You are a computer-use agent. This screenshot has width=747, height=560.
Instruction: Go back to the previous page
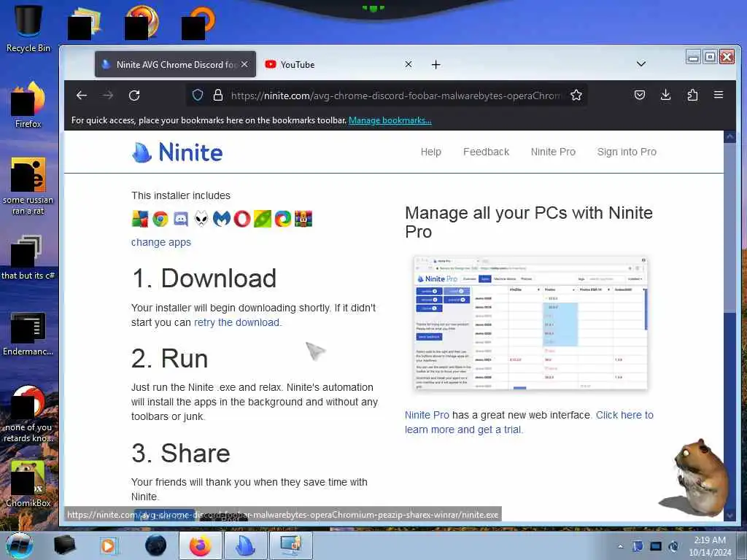pyautogui.click(x=82, y=96)
